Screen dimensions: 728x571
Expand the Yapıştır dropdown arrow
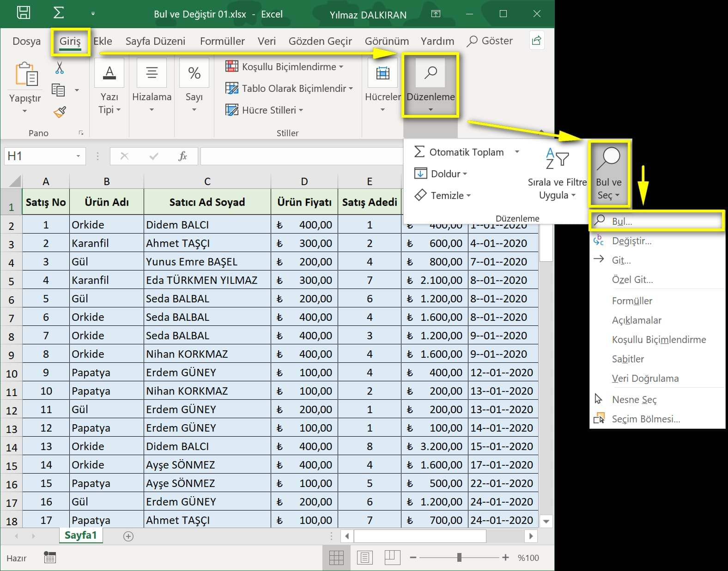[24, 111]
